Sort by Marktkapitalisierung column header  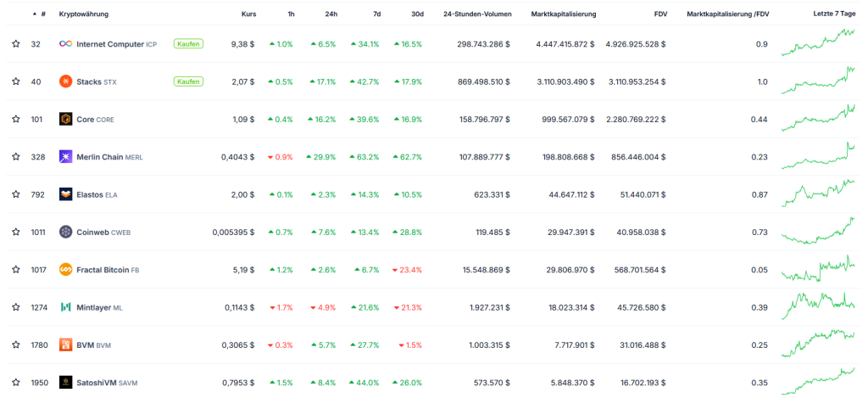click(564, 14)
